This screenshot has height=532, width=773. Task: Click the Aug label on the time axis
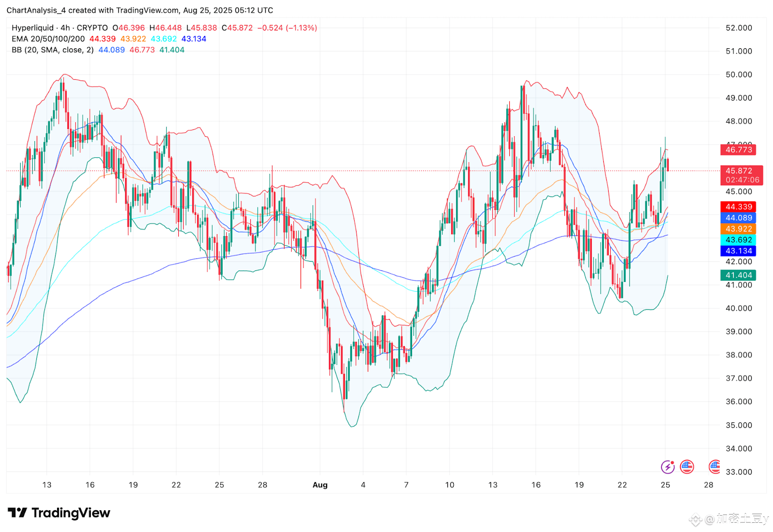tap(320, 485)
